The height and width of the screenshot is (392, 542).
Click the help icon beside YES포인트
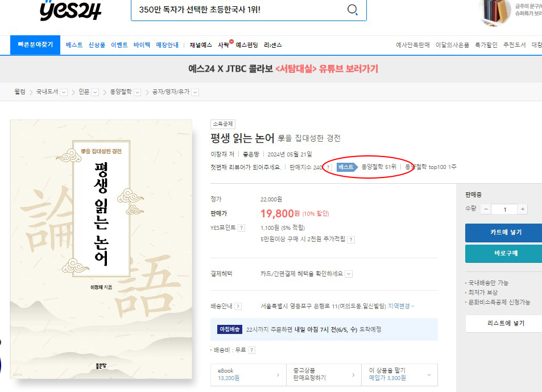point(242,228)
